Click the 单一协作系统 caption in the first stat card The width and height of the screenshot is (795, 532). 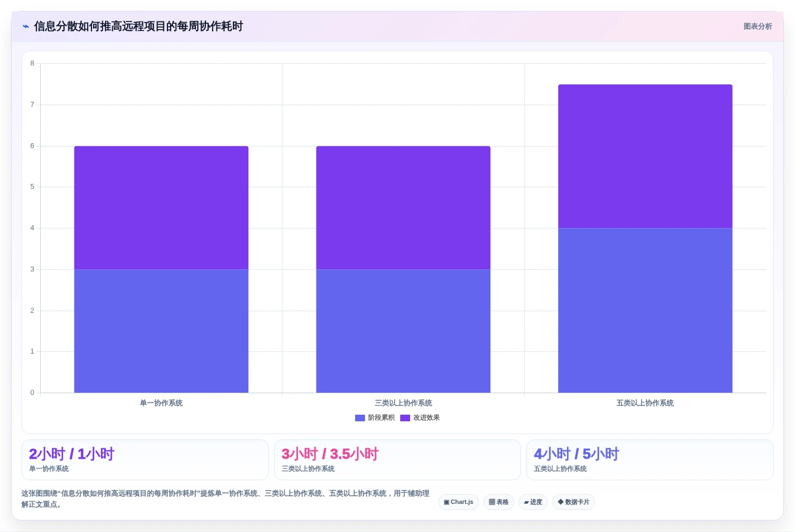click(x=49, y=469)
